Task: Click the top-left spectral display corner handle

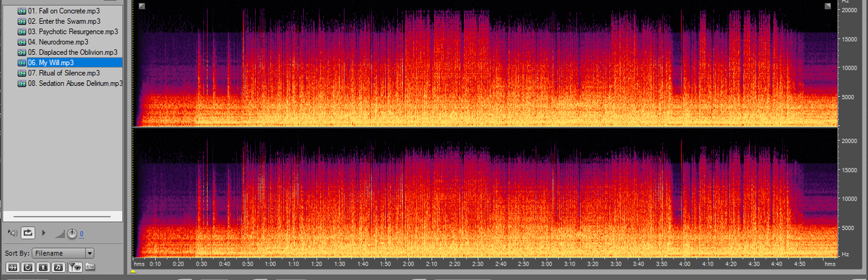Action: tap(142, 6)
